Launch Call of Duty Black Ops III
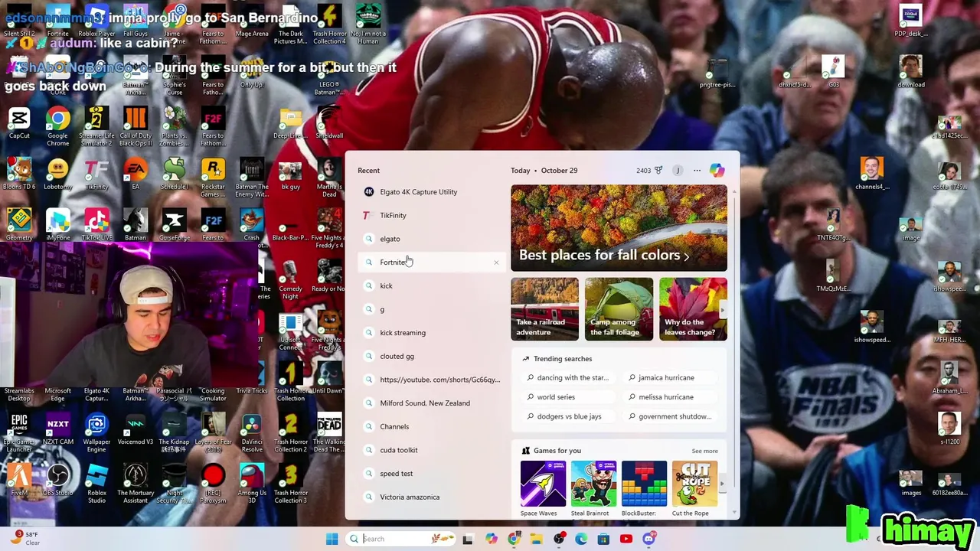 (x=136, y=126)
